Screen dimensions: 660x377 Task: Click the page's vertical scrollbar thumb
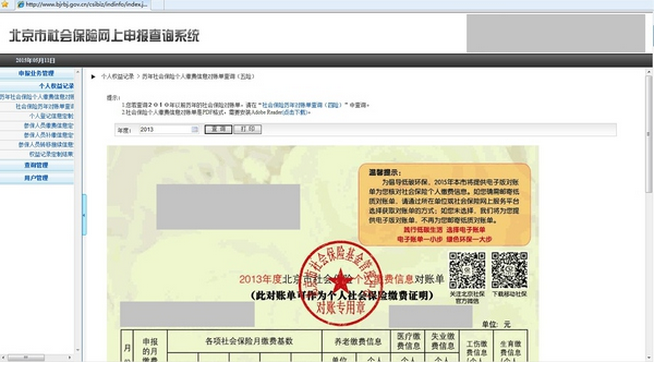pos(649,134)
